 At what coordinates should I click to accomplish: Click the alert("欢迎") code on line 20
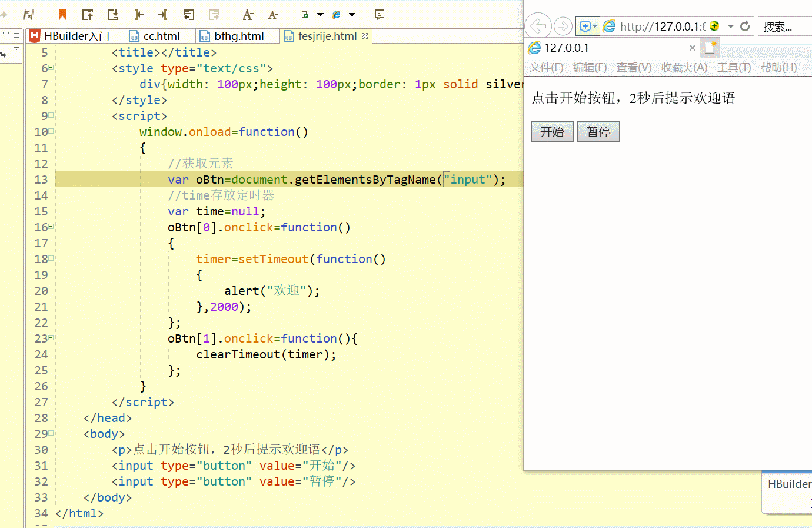[x=272, y=290]
